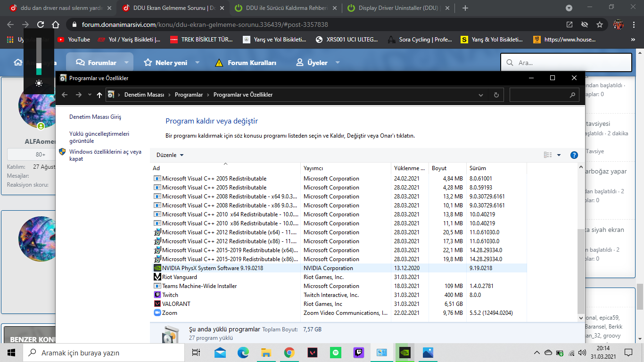Image resolution: width=644 pixels, height=362 pixels.
Task: Sort the list by Yayımcı column header
Action: point(314,168)
